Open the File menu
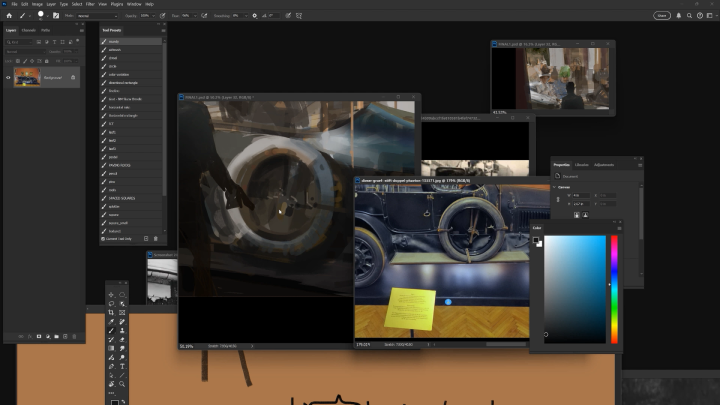The height and width of the screenshot is (405, 720). [14, 4]
